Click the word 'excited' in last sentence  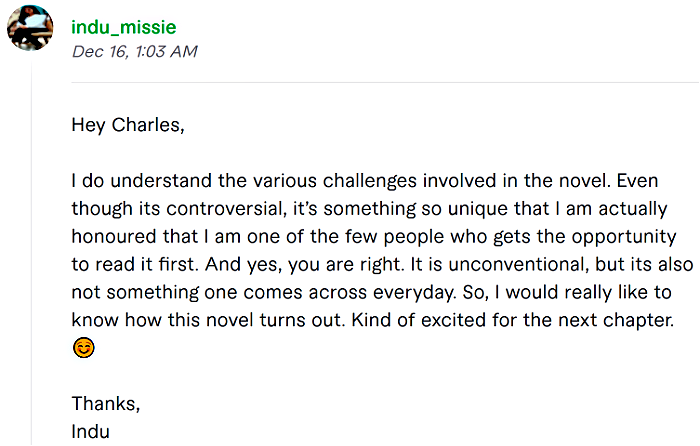point(453,320)
